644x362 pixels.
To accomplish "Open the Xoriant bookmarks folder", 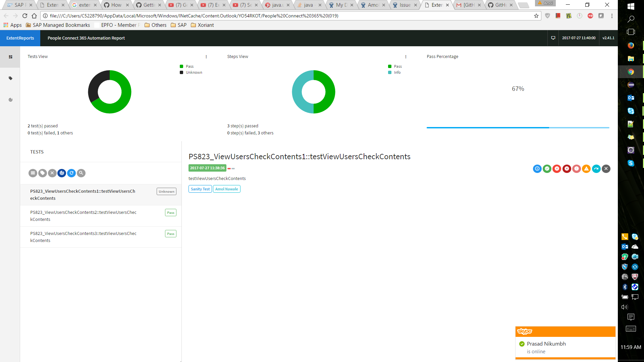I will pyautogui.click(x=202, y=25).
